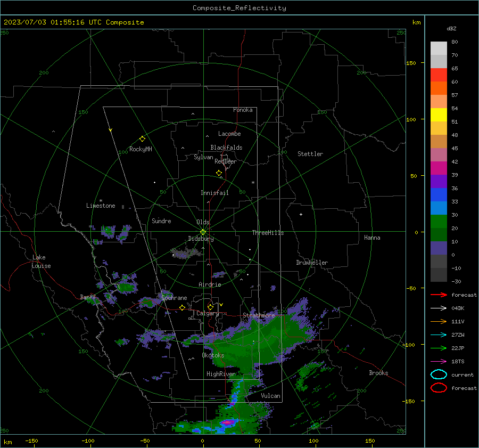Click the Brooks label
Image resolution: width=479 pixels, height=448 pixels.
[x=378, y=373]
